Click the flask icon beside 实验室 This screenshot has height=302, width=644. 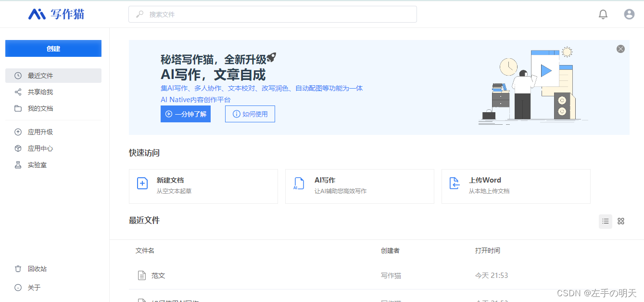point(18,165)
